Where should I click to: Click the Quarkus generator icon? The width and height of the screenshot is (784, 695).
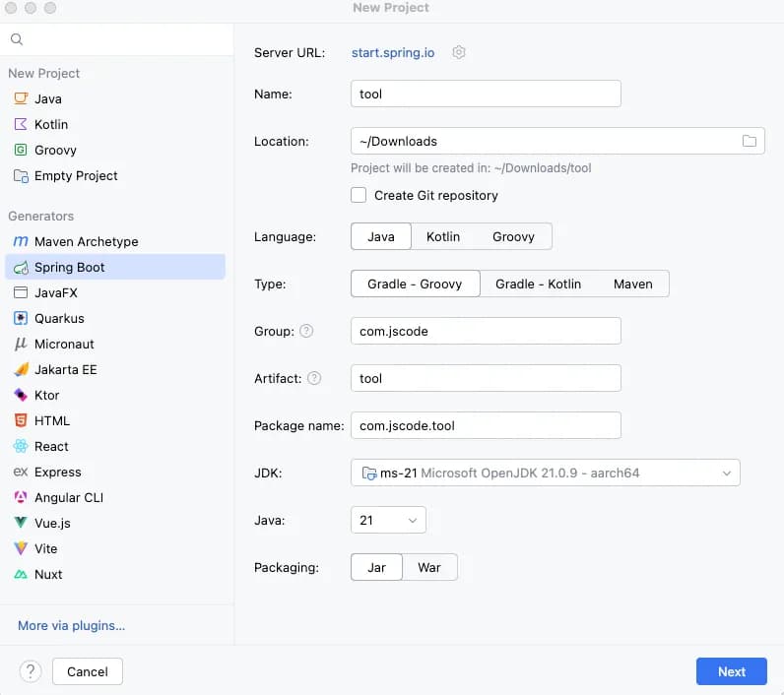point(21,318)
